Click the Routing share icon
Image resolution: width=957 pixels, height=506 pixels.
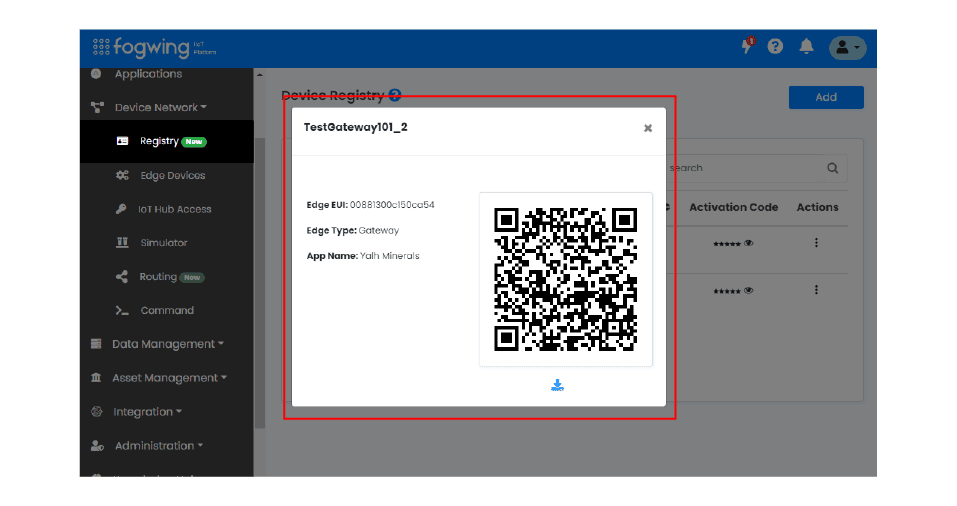click(x=122, y=276)
